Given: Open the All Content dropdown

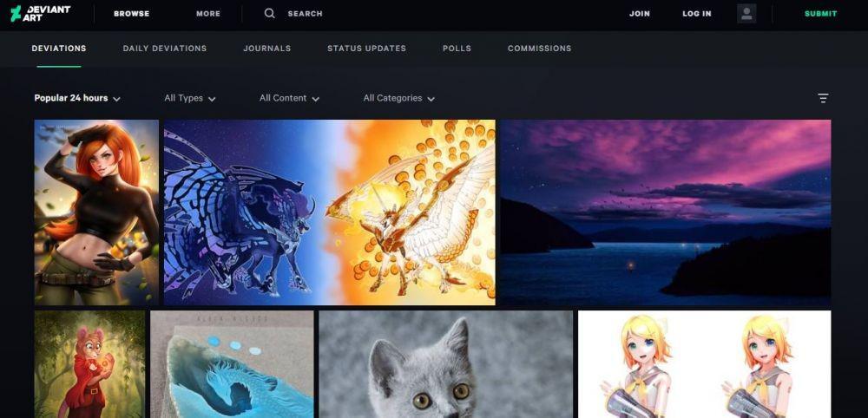Looking at the screenshot, I should click(290, 98).
